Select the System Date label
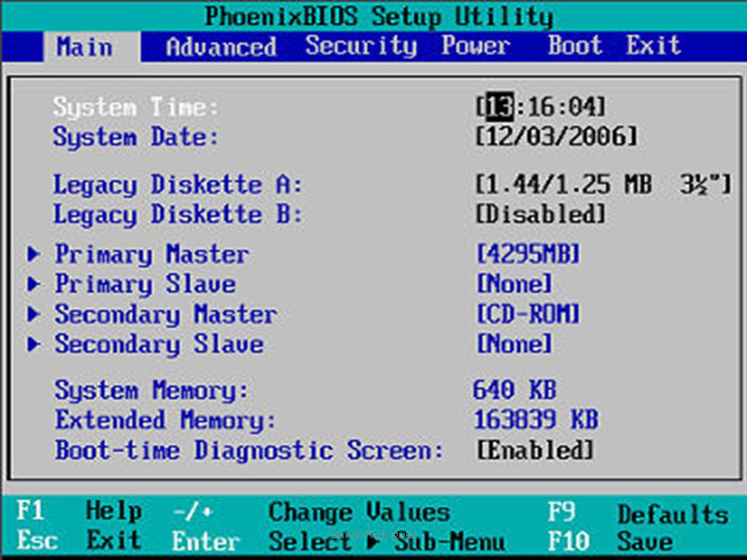This screenshot has width=747, height=560. point(135,137)
